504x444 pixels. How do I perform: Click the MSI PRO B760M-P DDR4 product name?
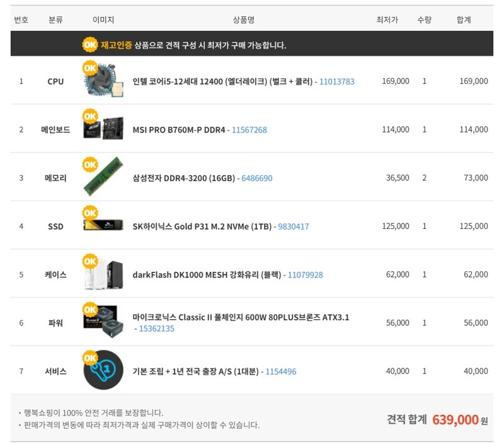click(x=179, y=130)
